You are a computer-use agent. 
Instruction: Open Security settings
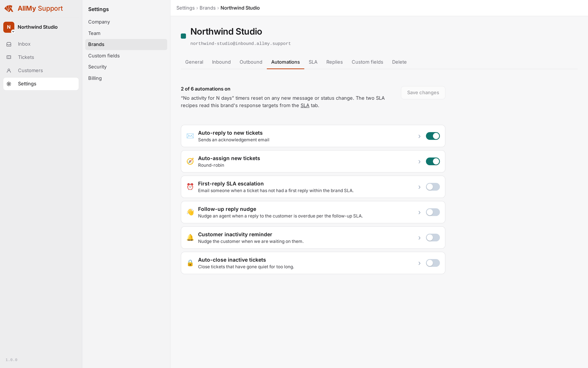pyautogui.click(x=126, y=67)
